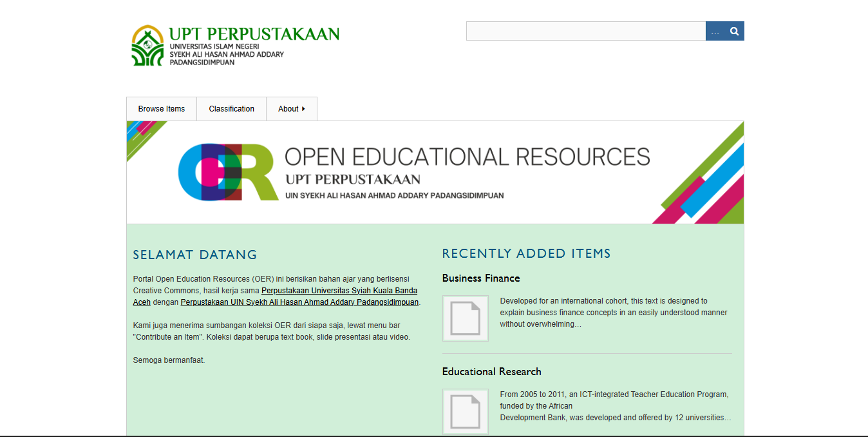The height and width of the screenshot is (437, 868).
Task: Expand the About menu
Action: 292,109
